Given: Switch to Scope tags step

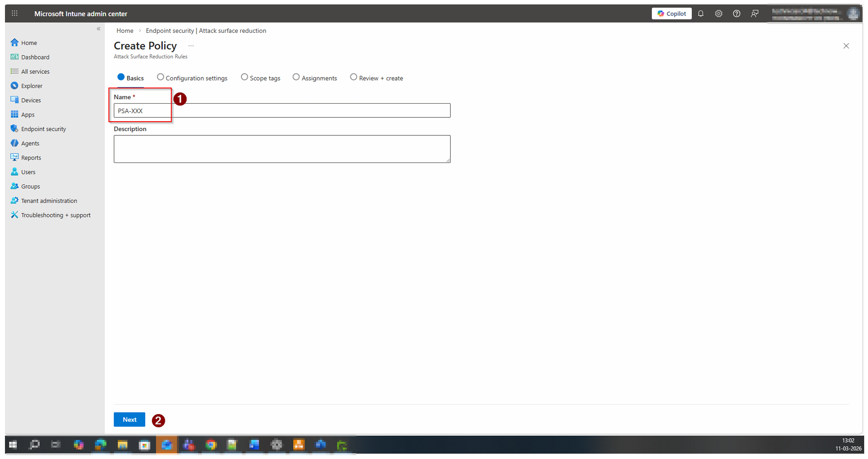Looking at the screenshot, I should [260, 78].
